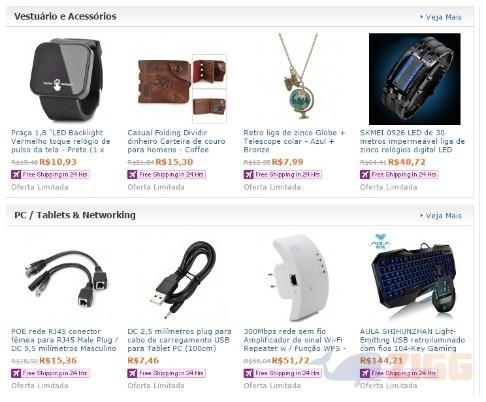486x402 pixels.
Task: Open the white Wi-Fi repeater product image
Action: (x=298, y=277)
